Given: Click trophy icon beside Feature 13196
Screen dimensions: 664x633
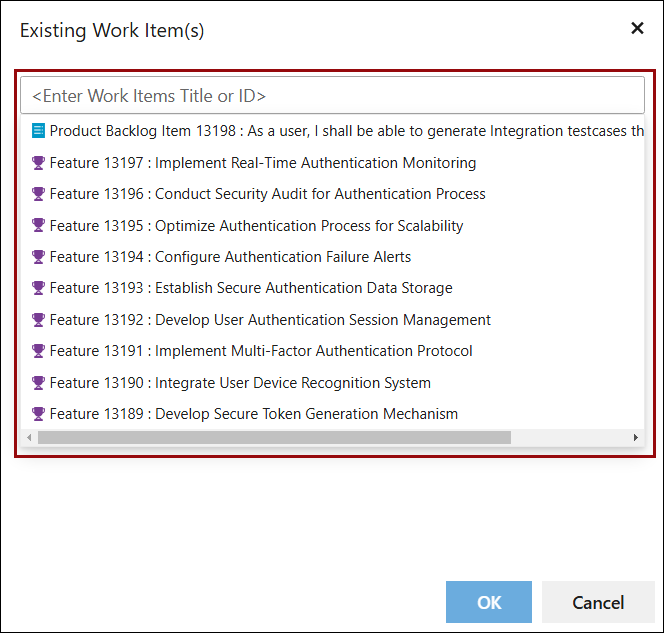Looking at the screenshot, I should tap(38, 194).
